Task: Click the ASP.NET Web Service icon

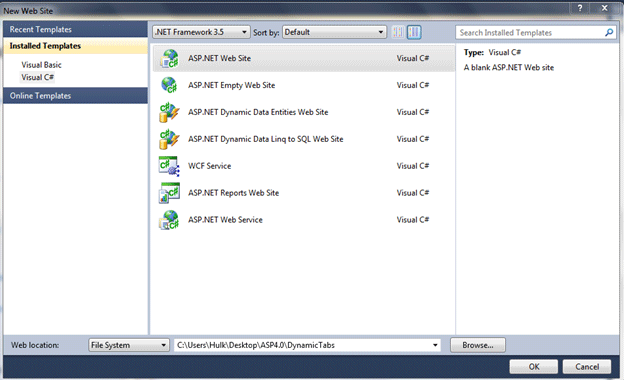Action: pos(170,220)
